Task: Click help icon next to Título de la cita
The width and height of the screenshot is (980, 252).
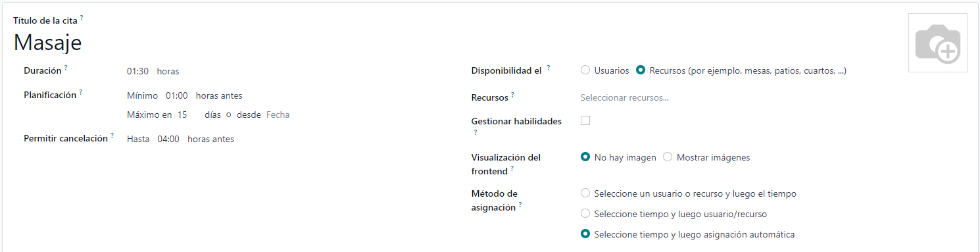Action: (x=82, y=18)
